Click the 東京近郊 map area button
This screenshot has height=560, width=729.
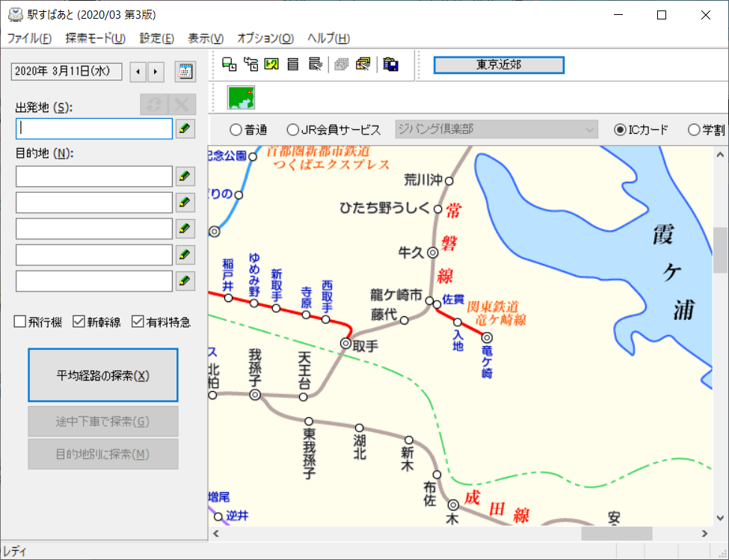tap(499, 64)
